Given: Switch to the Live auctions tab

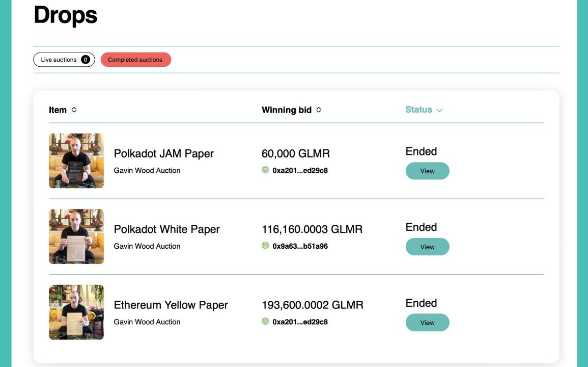Looking at the screenshot, I should (x=64, y=60).
